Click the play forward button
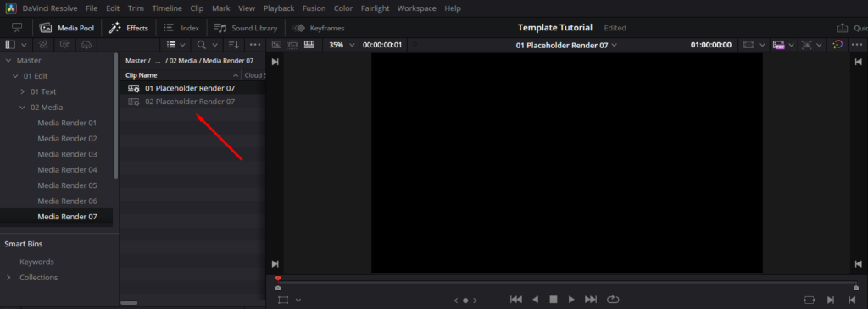This screenshot has height=309, width=868. point(571,300)
